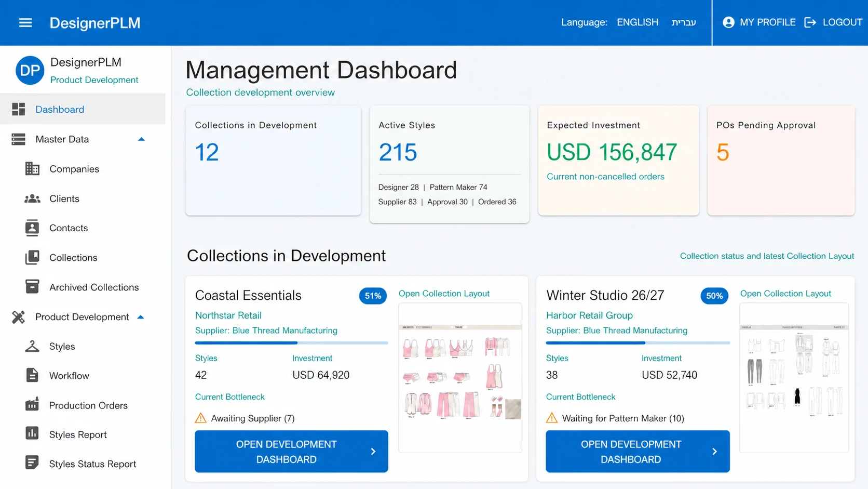The width and height of the screenshot is (868, 489).
Task: Open Collection Layout link for Winter Studio 26/27
Action: tap(785, 294)
